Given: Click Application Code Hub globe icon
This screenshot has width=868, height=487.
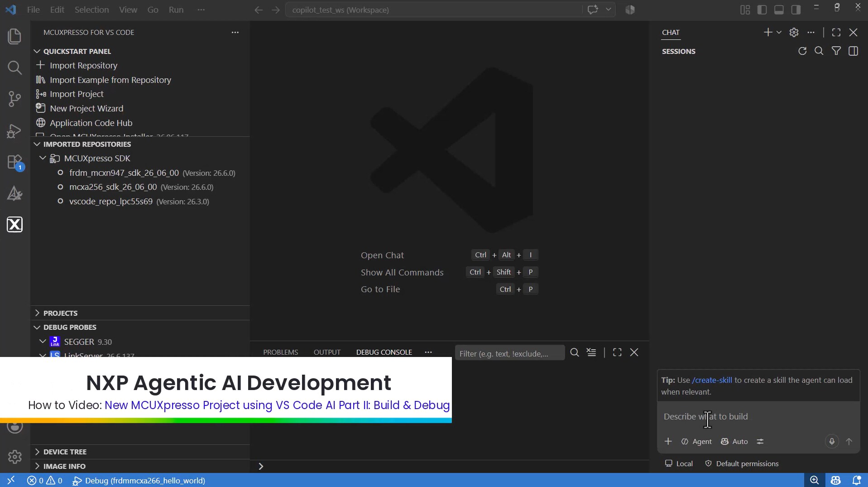Looking at the screenshot, I should click(x=41, y=123).
